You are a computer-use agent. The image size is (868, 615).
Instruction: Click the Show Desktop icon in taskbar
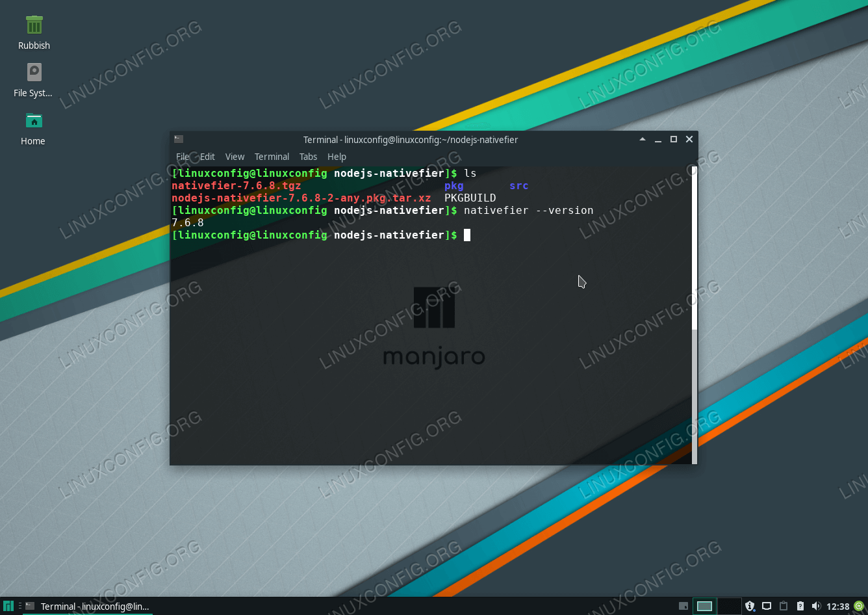tap(683, 606)
